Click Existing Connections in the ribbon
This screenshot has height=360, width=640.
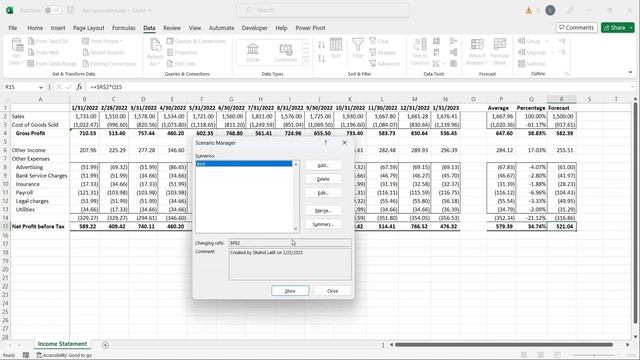(109, 64)
